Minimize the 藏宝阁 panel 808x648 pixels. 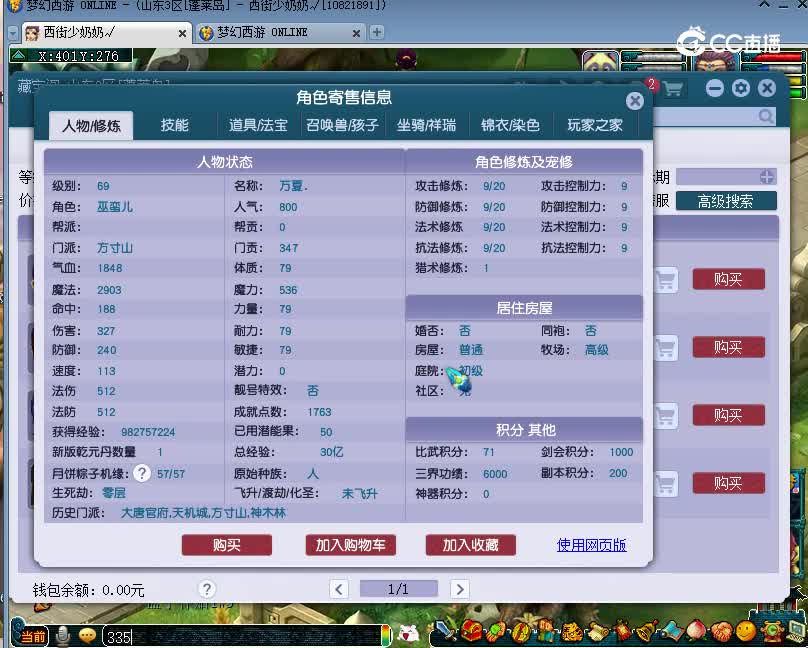tap(715, 89)
